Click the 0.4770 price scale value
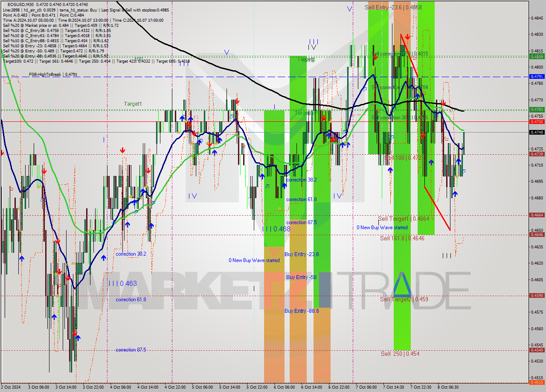Viewport: 546px width, 392px height. click(x=537, y=100)
